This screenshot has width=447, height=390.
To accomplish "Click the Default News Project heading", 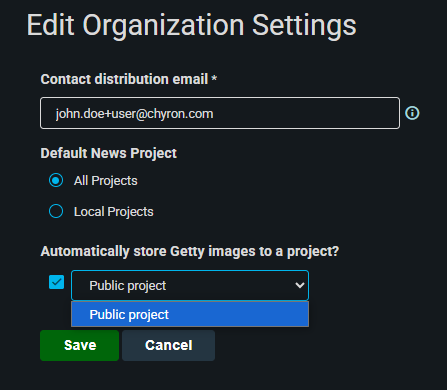I will point(109,153).
